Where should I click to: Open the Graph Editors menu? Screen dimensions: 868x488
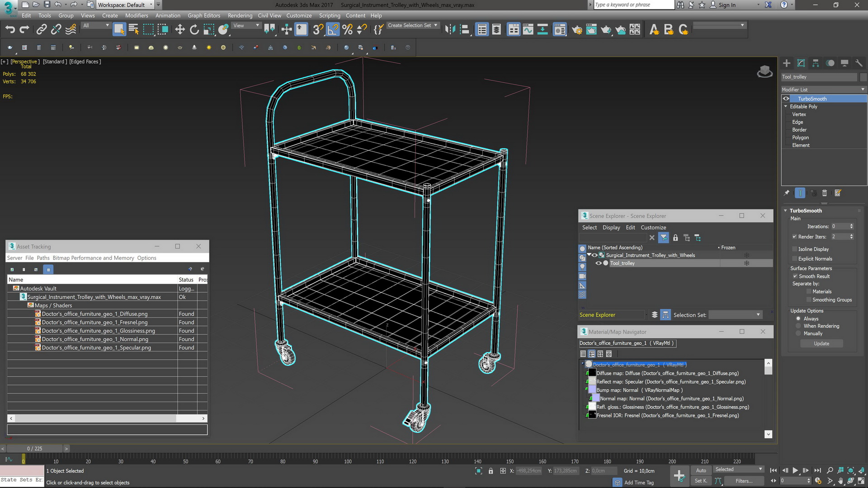pyautogui.click(x=204, y=15)
